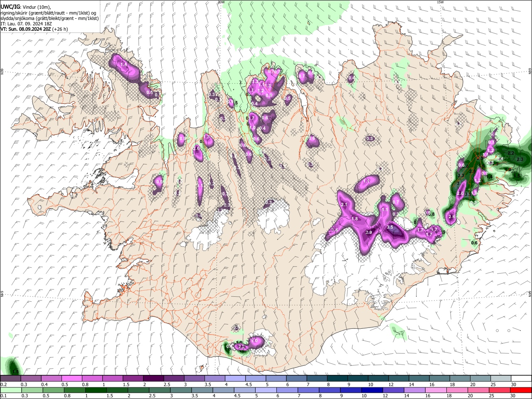
Task: Click the '2.1' snowfall value on the map
Action: tap(344, 205)
